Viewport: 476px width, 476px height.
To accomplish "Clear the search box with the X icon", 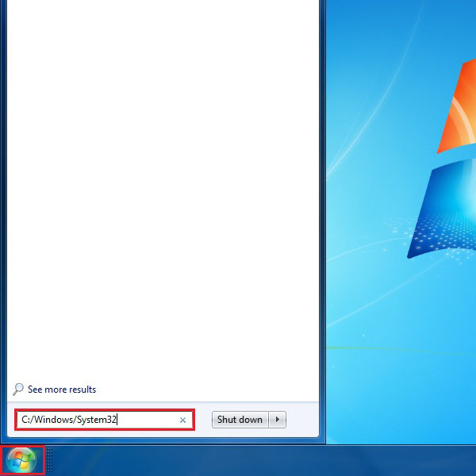I will point(182,420).
